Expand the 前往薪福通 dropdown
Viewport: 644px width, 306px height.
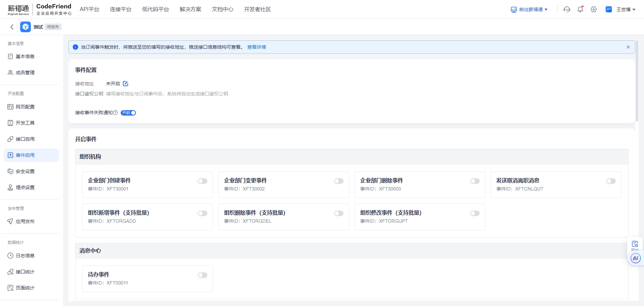tap(529, 9)
